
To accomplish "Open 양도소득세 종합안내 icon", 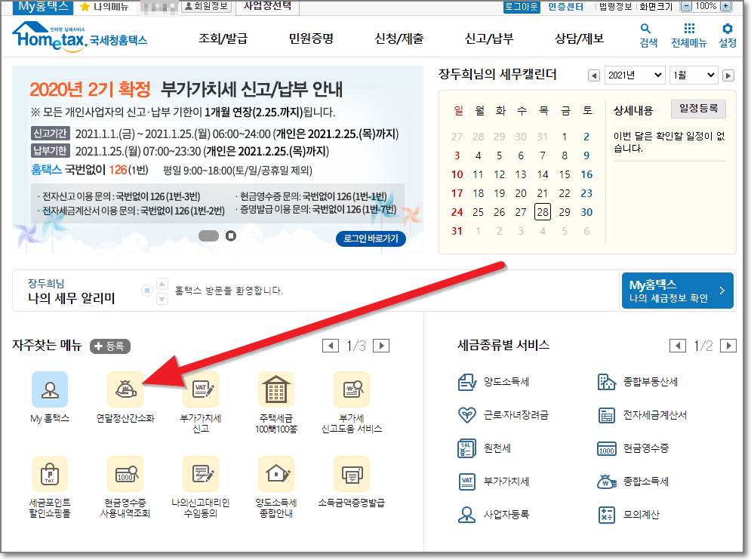I will (276, 474).
